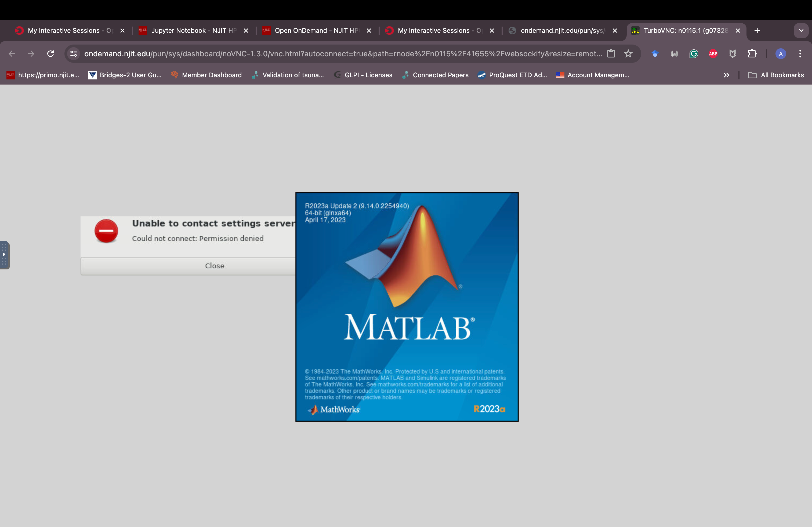Switch to ondemand.njit.edu/pun/sys tab
The width and height of the screenshot is (812, 527).
tap(563, 31)
